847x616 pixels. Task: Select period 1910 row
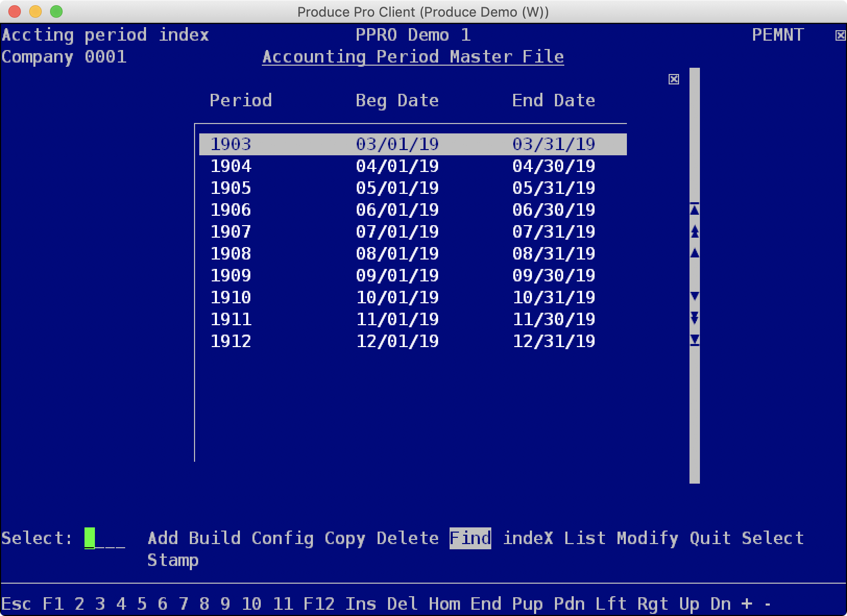413,298
